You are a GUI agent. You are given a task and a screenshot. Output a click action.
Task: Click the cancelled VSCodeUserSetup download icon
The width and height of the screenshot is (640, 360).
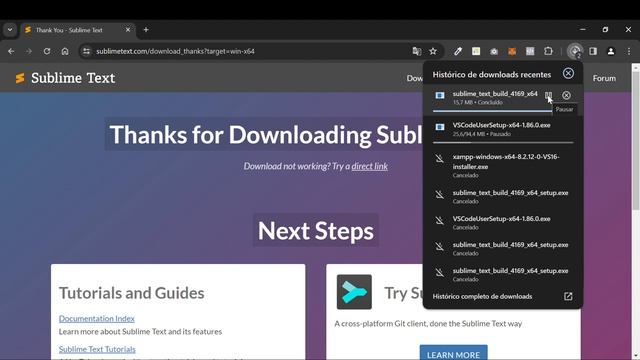point(440,221)
